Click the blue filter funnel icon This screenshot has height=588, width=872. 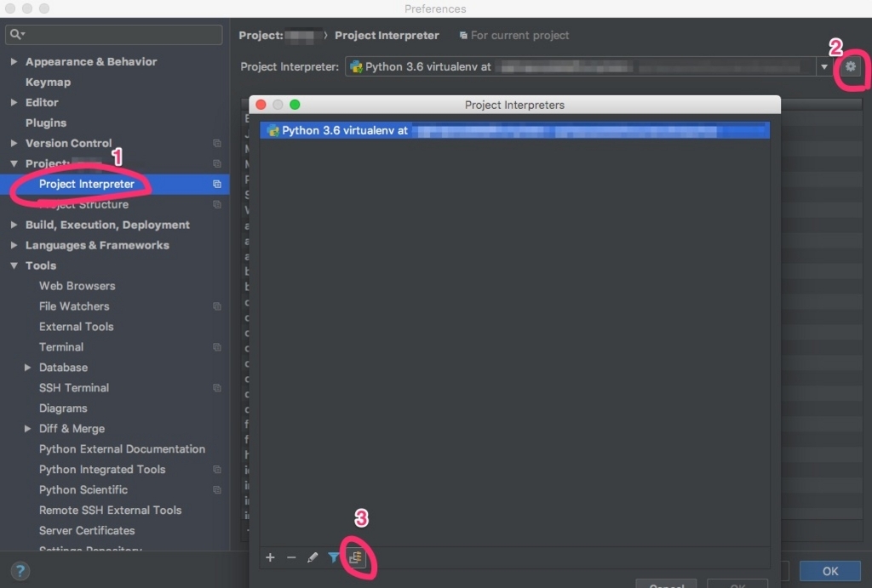(x=334, y=557)
